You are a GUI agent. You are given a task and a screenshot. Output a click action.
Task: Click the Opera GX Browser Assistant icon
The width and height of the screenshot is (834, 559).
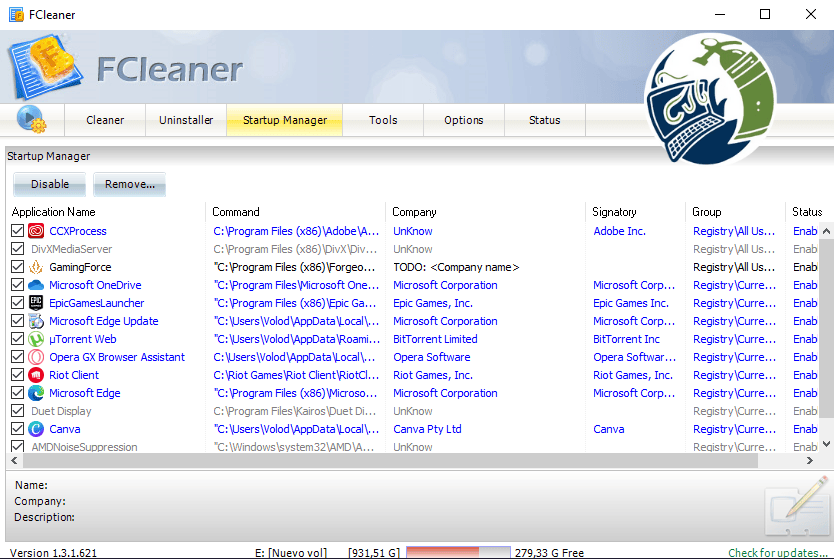tap(36, 357)
